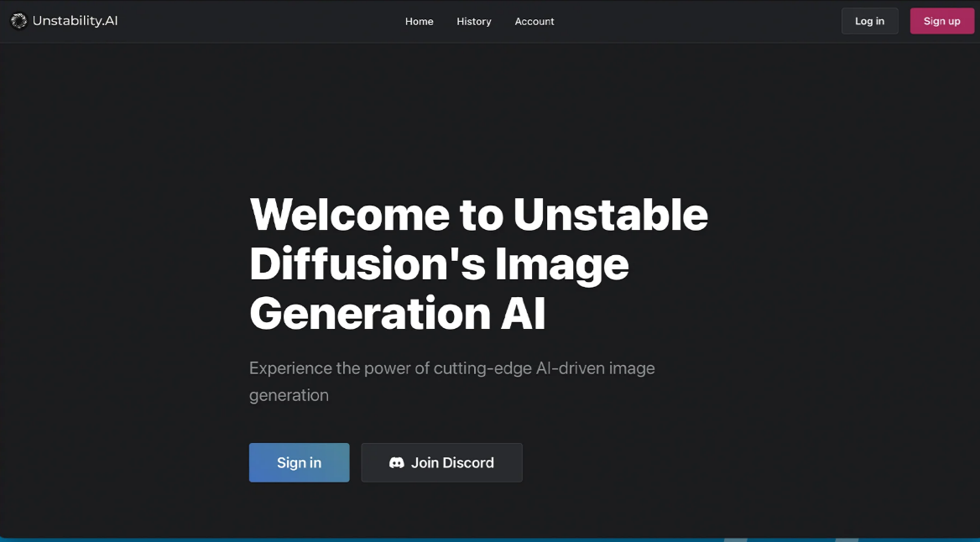Viewport: 980px width, 542px height.
Task: Click the word Welcome in the headline
Action: click(x=349, y=214)
